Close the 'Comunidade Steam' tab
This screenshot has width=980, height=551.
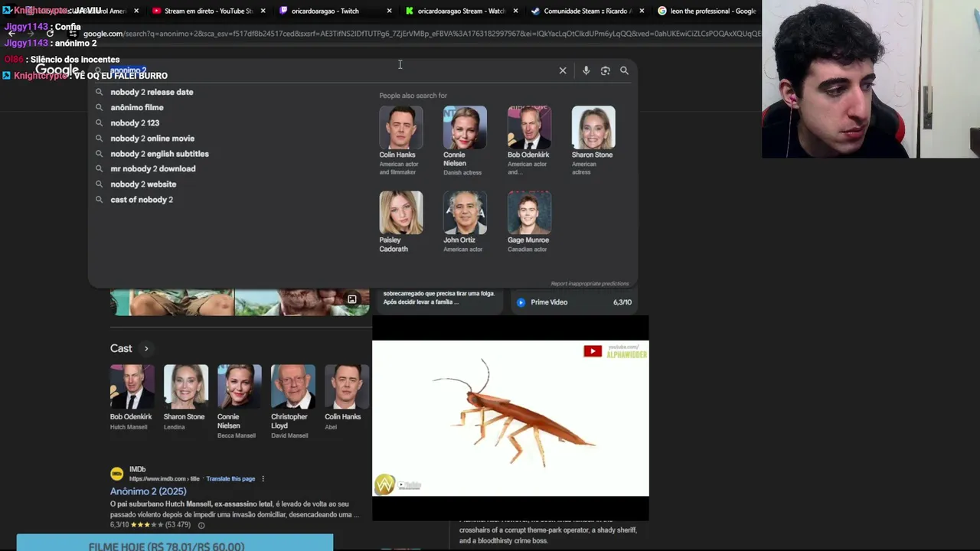[642, 11]
